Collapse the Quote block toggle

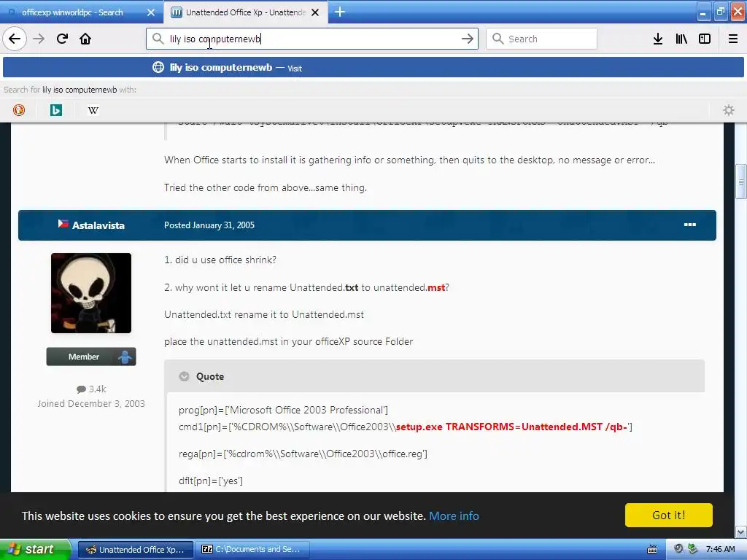tap(184, 377)
